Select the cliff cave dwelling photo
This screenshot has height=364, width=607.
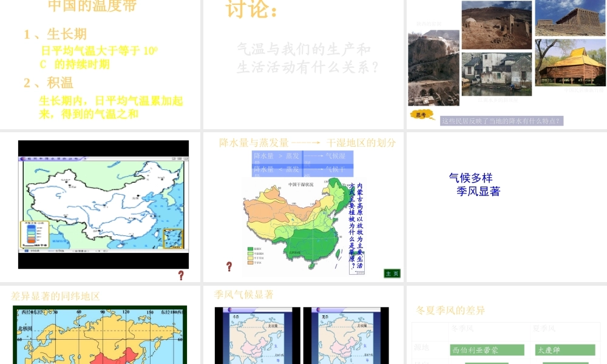[433, 68]
